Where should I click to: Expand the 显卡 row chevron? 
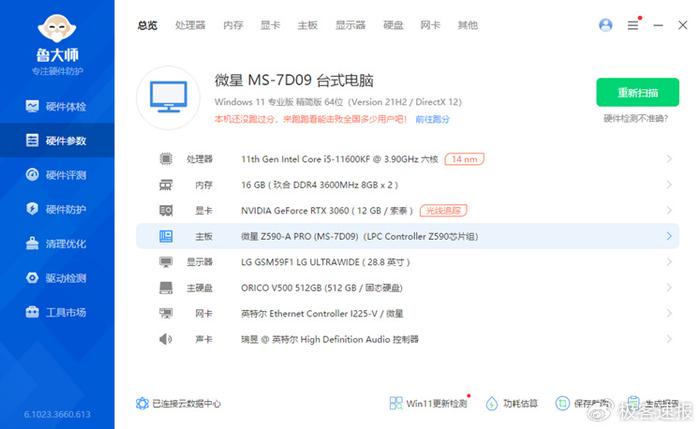tap(669, 210)
